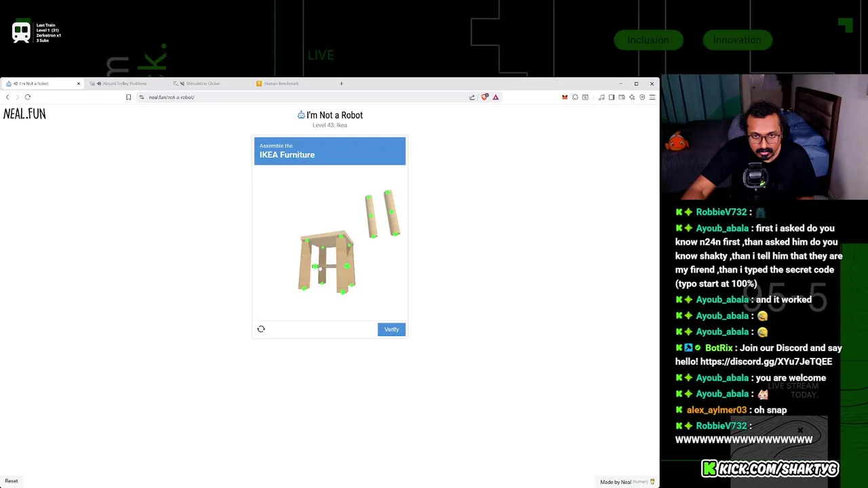Toggle the browser sidebar panel icon
The width and height of the screenshot is (868, 488).
pos(611,97)
